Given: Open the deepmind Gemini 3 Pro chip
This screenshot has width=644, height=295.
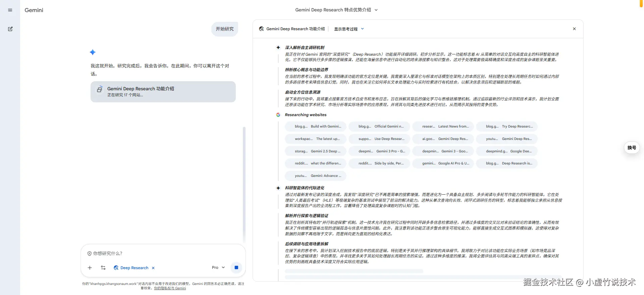Looking at the screenshot, I should click(379, 151).
